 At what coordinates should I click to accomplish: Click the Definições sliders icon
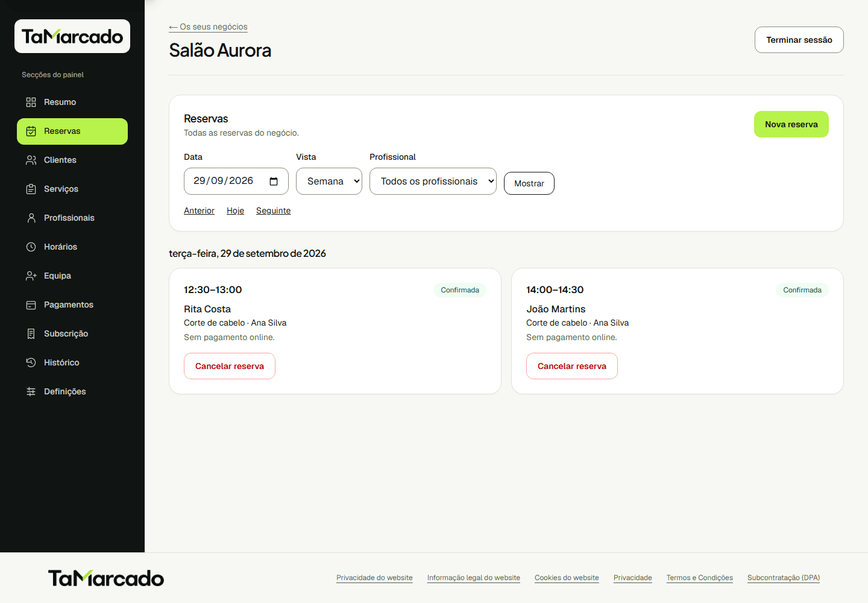pyautogui.click(x=31, y=391)
